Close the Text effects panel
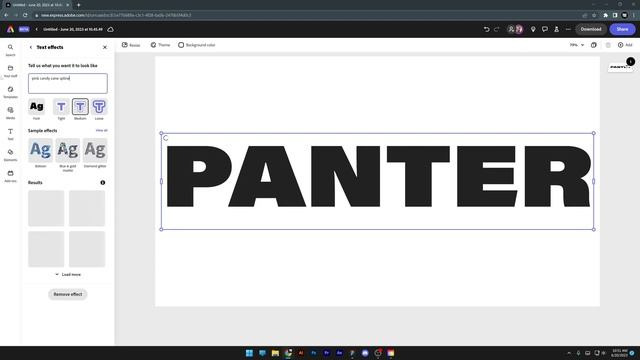Screen dimensions: 640x360 click(105, 47)
